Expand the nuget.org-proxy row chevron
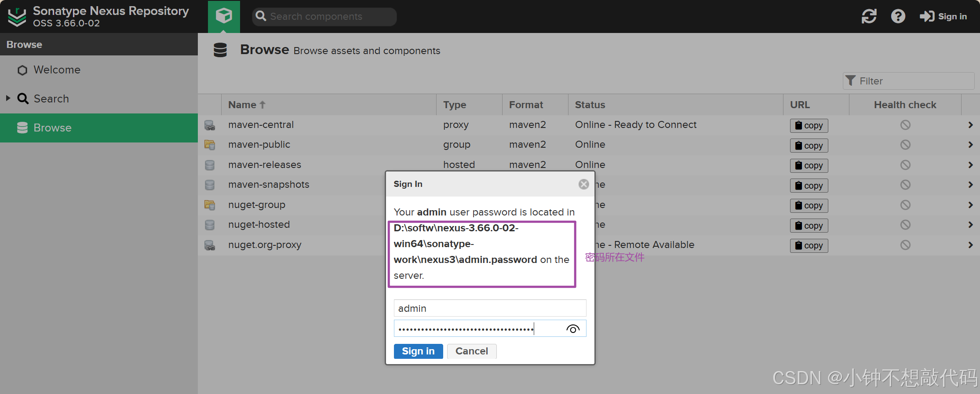Screen dimensions: 980x394 click(x=970, y=245)
